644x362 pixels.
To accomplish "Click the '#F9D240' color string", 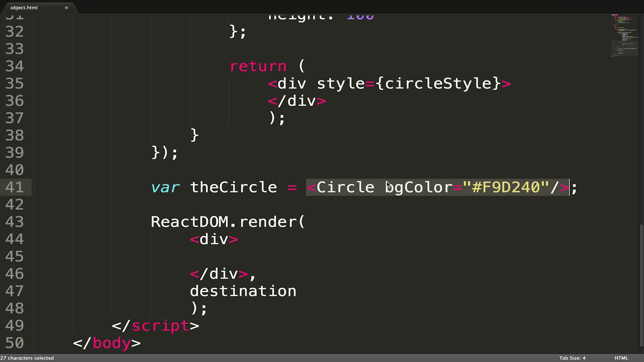I will (505, 187).
